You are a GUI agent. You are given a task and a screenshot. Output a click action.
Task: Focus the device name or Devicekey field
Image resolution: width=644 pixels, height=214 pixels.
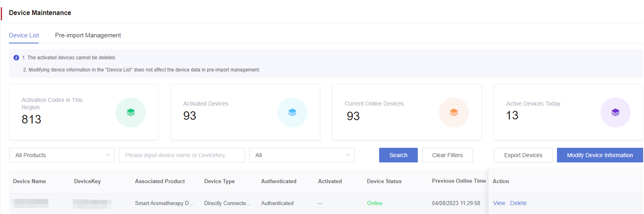pyautogui.click(x=182, y=155)
